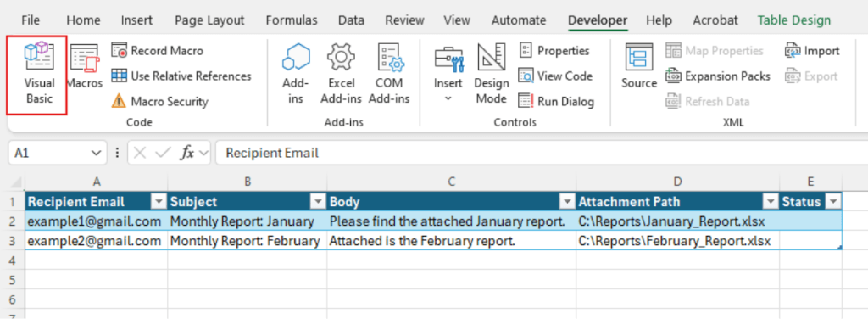868x319 pixels.
Task: Click the formula bar with Recipient Email
Action: pos(542,153)
